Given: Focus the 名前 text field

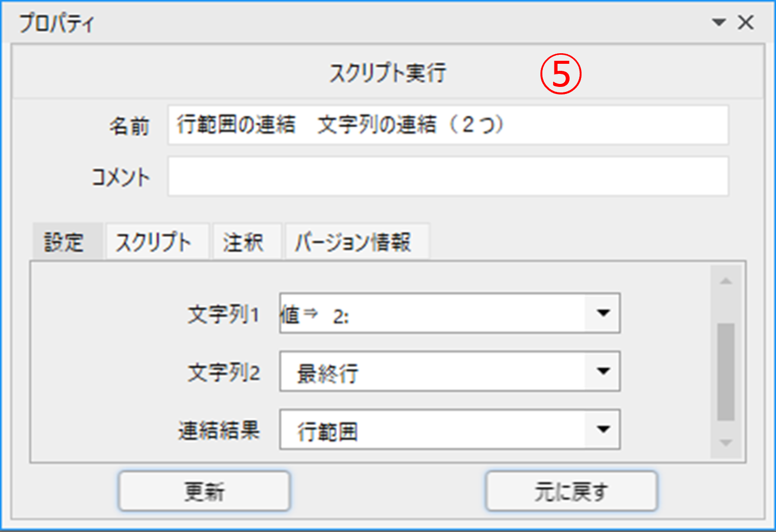Looking at the screenshot, I should pos(447,125).
